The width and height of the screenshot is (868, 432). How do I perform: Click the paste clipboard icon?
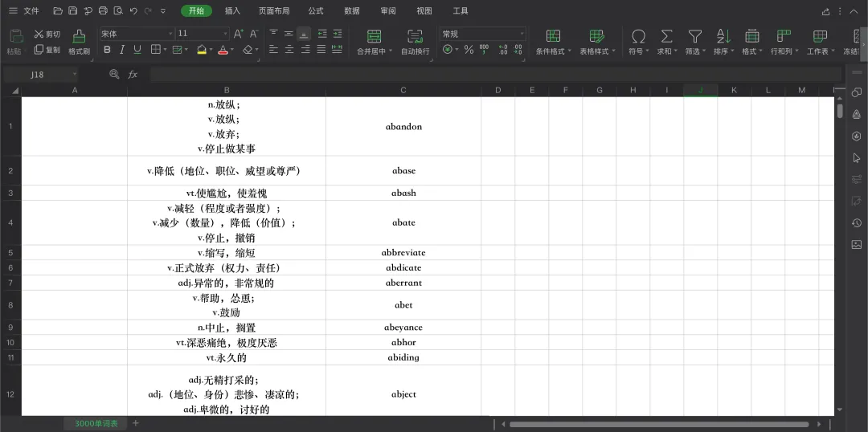(16, 36)
